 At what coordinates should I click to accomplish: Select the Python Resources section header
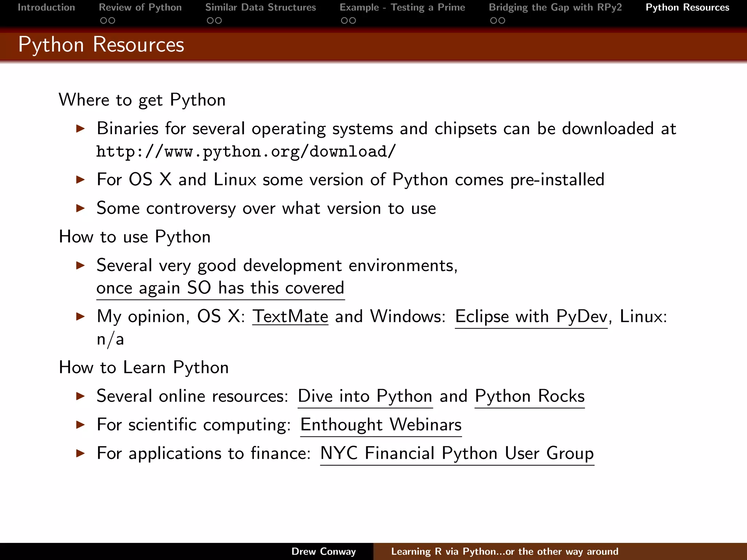click(x=687, y=7)
